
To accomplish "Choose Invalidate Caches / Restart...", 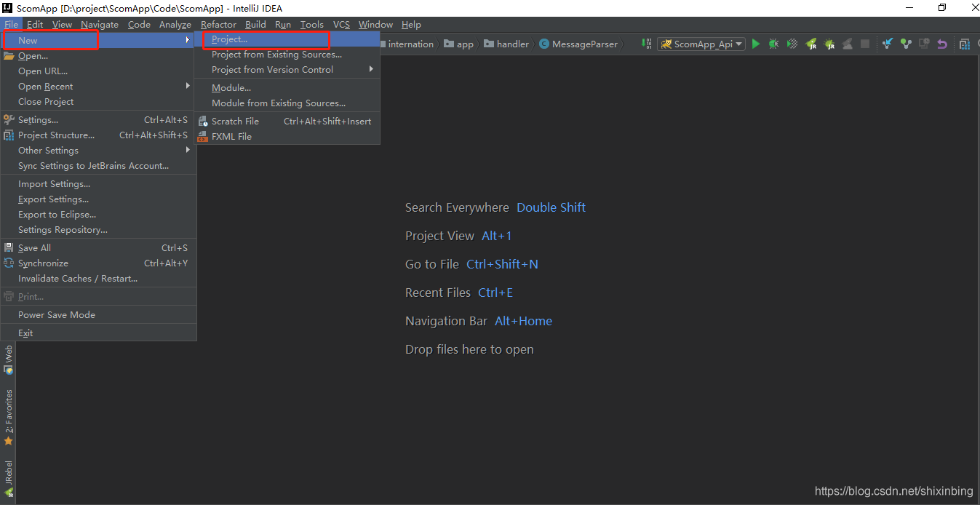I will coord(98,278).
